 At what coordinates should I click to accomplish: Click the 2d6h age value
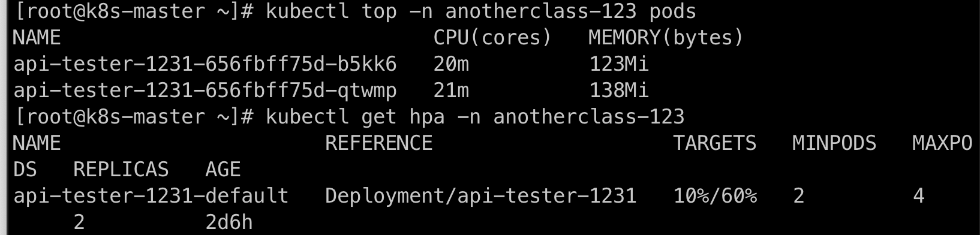point(229,222)
